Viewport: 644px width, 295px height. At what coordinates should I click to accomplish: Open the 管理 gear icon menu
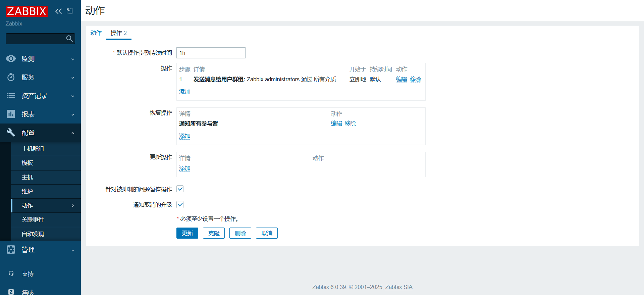pos(11,250)
